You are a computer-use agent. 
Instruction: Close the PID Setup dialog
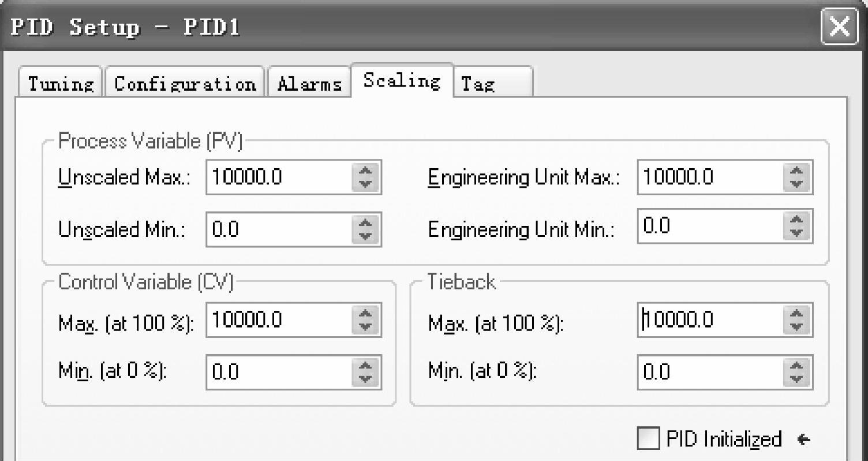(838, 27)
